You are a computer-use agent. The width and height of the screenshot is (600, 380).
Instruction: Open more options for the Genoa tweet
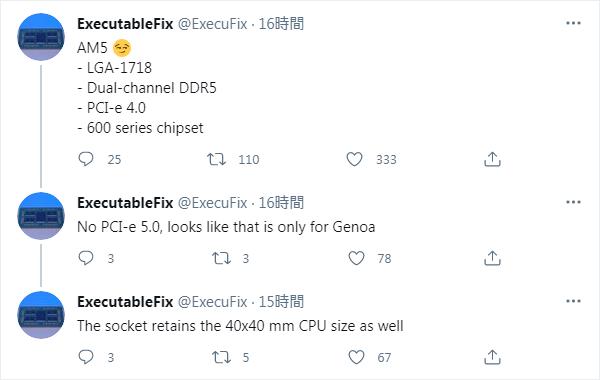click(573, 202)
